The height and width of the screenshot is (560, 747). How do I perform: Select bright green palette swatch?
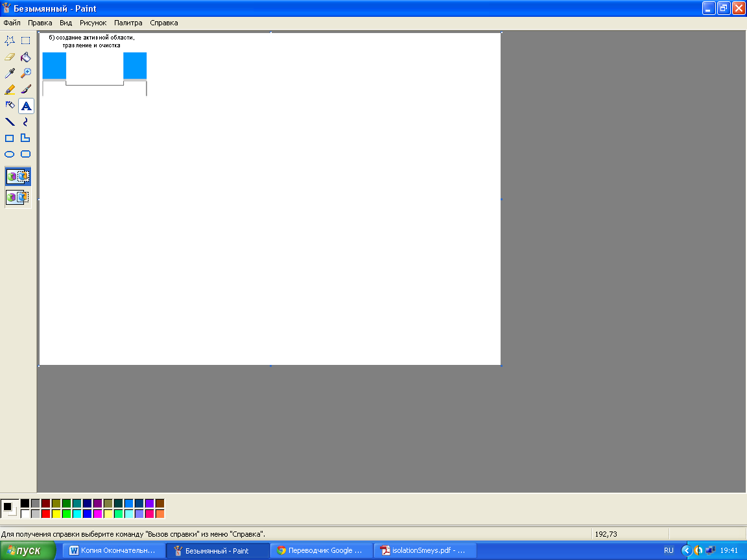coord(67,514)
